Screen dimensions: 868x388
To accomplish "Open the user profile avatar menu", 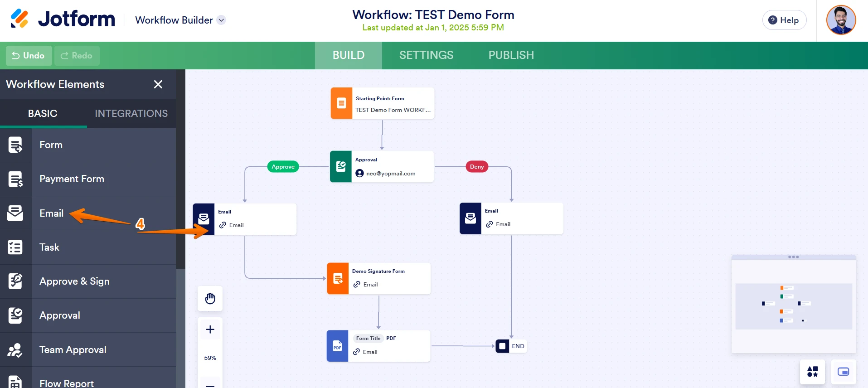I will click(x=841, y=20).
